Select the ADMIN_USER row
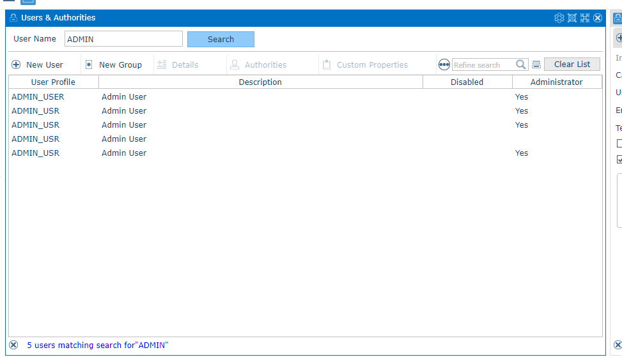The width and height of the screenshot is (622, 364). [x=305, y=96]
